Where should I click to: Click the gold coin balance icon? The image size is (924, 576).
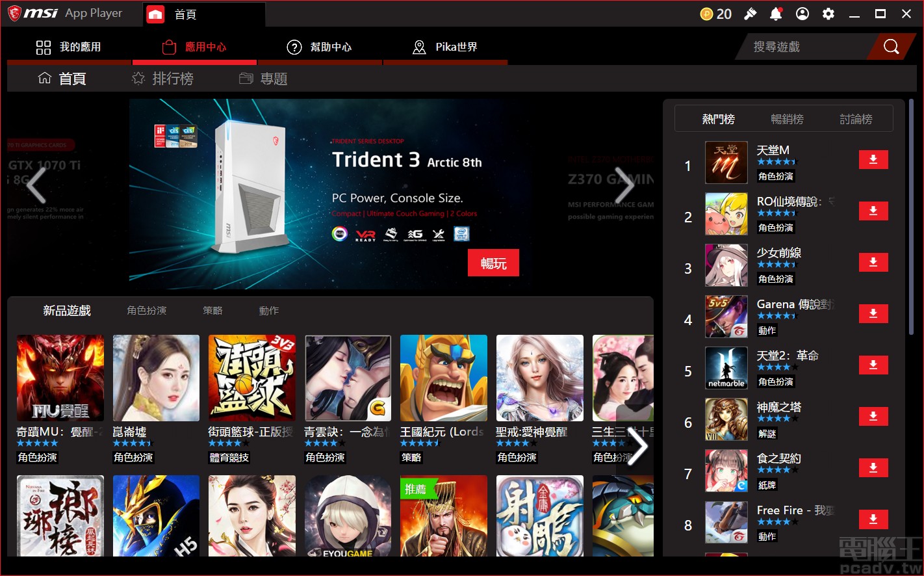(x=706, y=14)
